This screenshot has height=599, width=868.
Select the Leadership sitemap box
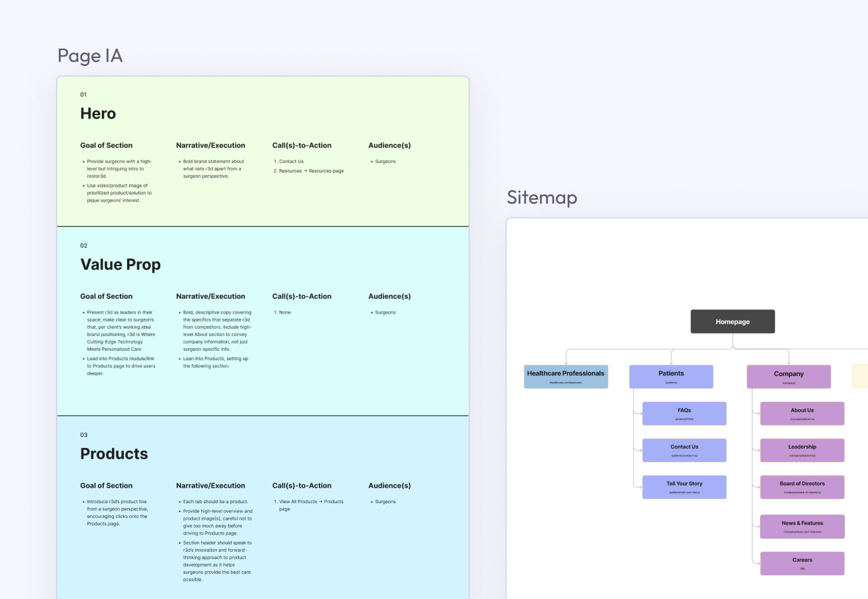pos(802,450)
